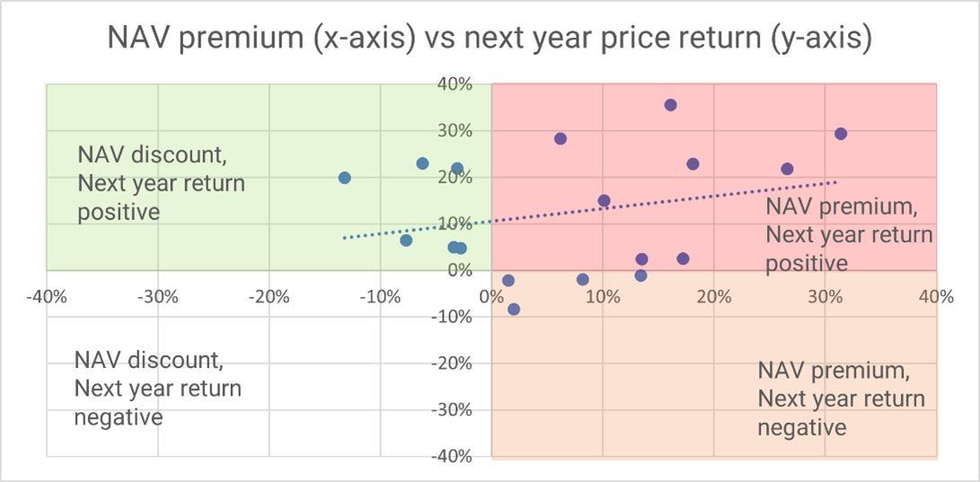Click the leftmost data point in green quadrant
The image size is (980, 482).
[x=344, y=178]
